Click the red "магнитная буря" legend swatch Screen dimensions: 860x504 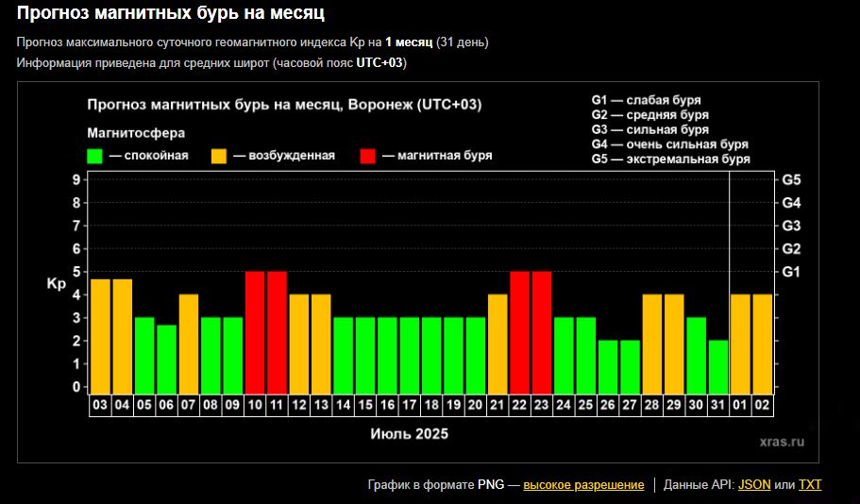(x=368, y=156)
